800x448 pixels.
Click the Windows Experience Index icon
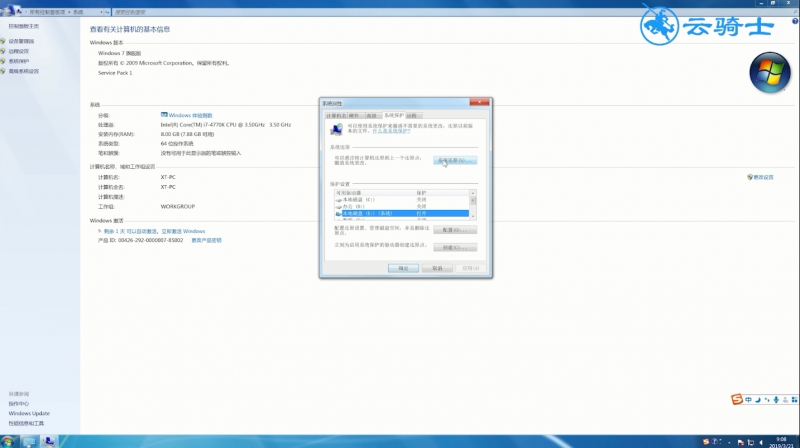click(164, 115)
